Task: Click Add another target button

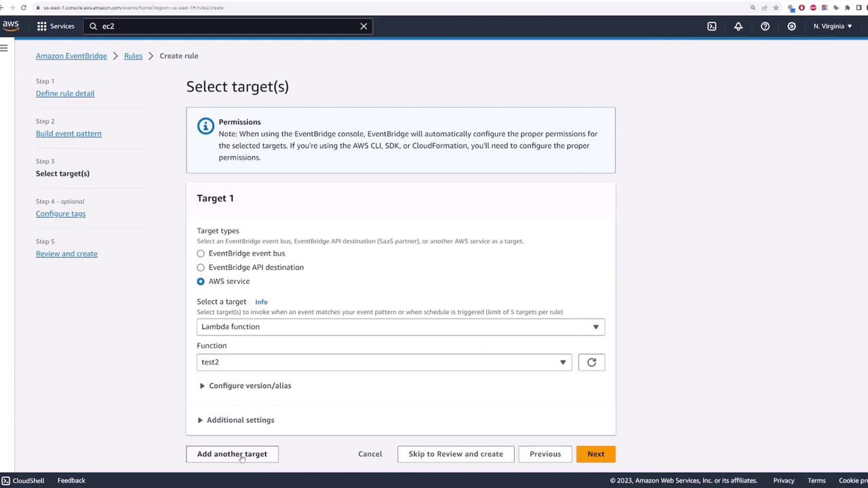Action: (x=232, y=454)
